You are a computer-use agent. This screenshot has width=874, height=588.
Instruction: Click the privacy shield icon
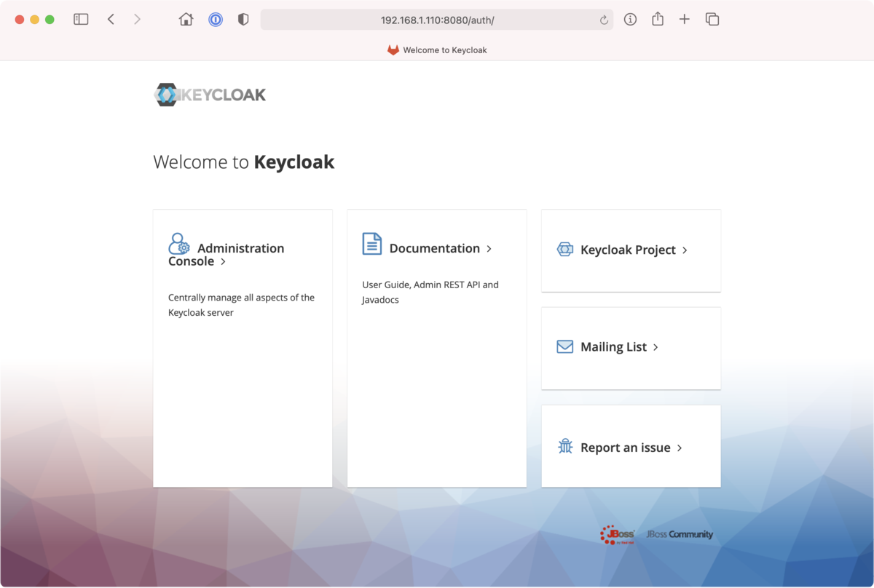tap(243, 20)
